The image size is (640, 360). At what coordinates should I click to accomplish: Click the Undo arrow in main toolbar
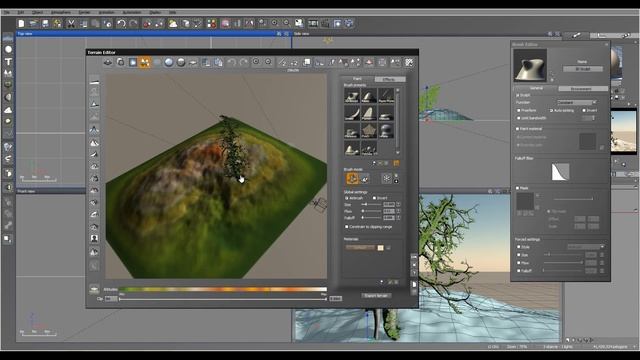tap(121, 24)
